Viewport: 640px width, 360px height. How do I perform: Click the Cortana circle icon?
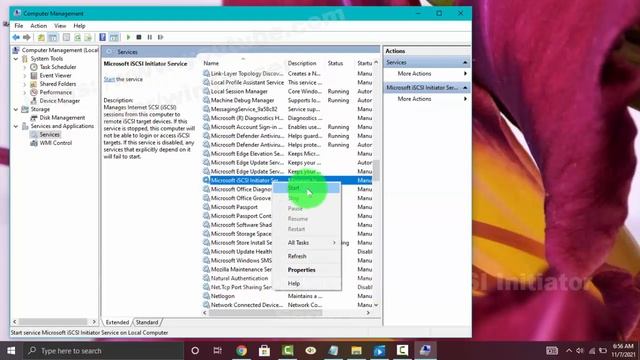(x=195, y=351)
